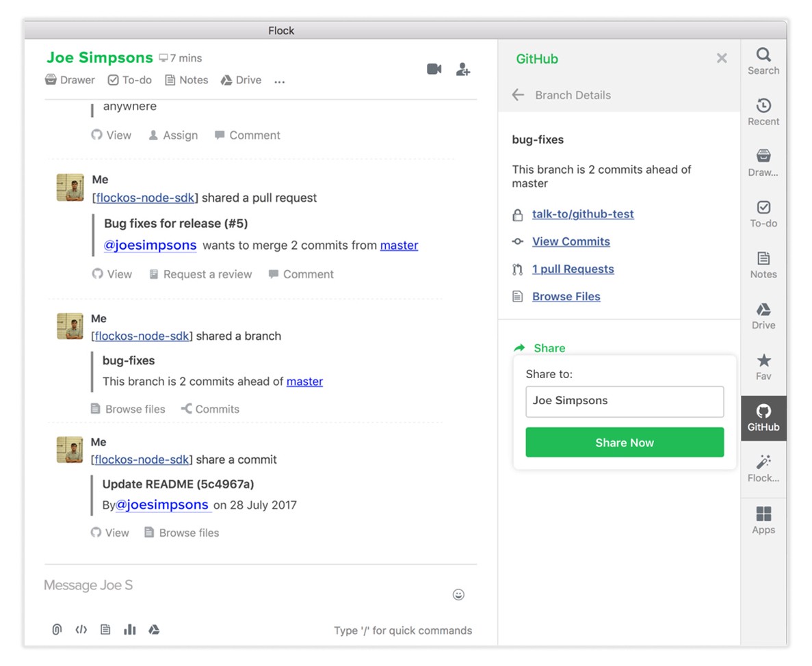Click View on the Update README commit

coord(109,533)
